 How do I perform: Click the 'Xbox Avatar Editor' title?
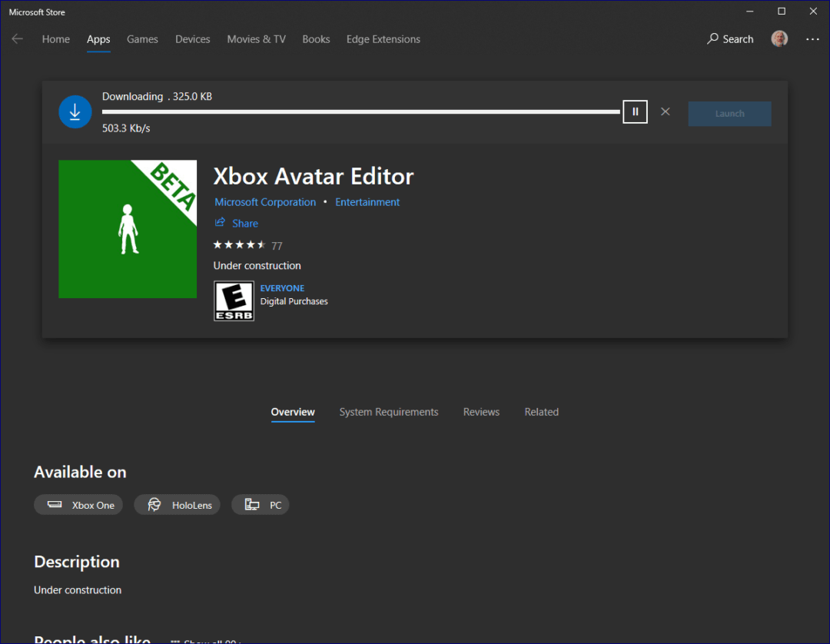coord(314,176)
